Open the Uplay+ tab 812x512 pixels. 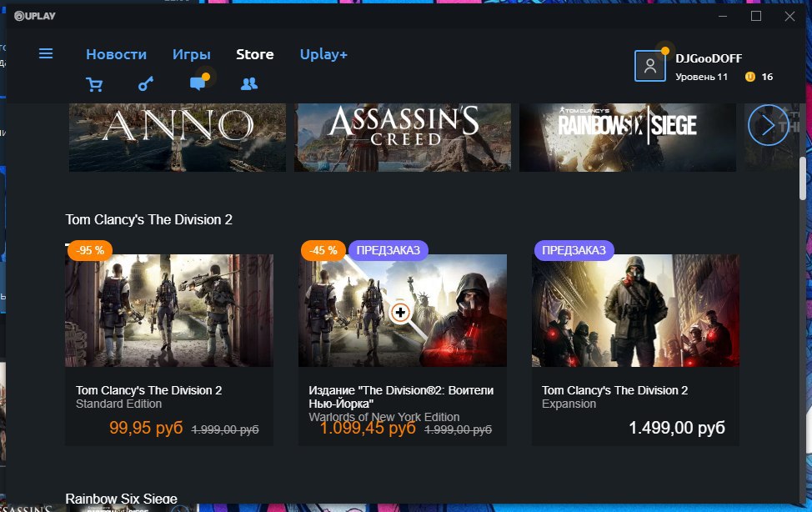[x=323, y=54]
